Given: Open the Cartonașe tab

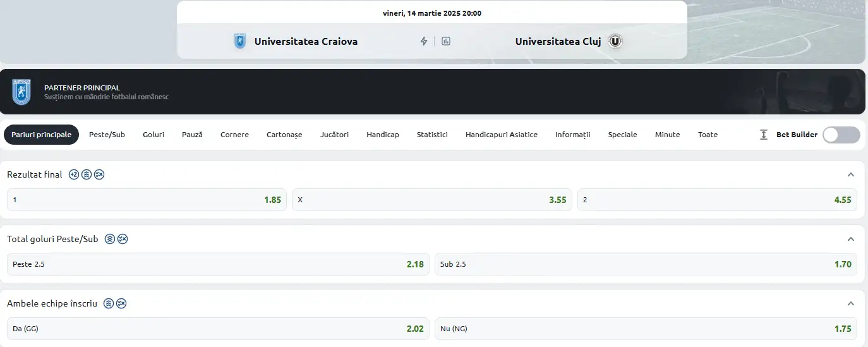Looking at the screenshot, I should [x=284, y=135].
